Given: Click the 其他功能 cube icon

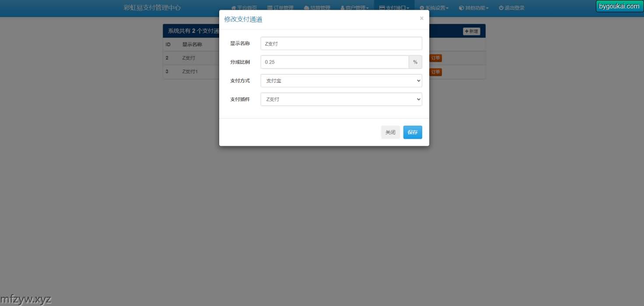Looking at the screenshot, I should click(x=461, y=8).
